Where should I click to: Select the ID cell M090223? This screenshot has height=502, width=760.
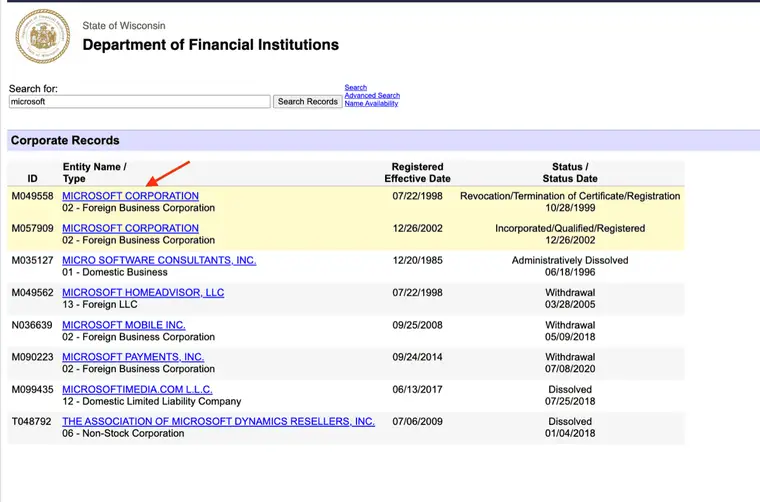(x=32, y=357)
